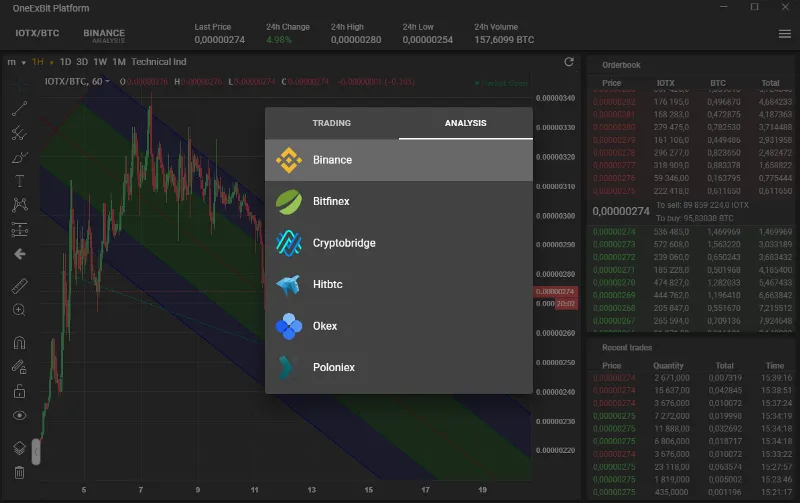Image resolution: width=800 pixels, height=503 pixels.
Task: Open the BINANCE ANALYSIS exchange selector
Action: [104, 35]
